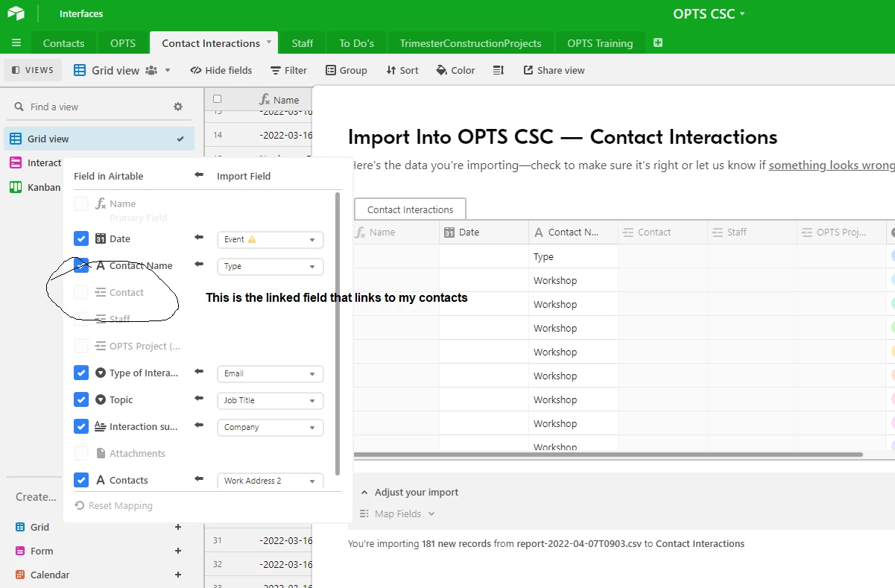Open the Sort option

coord(402,70)
